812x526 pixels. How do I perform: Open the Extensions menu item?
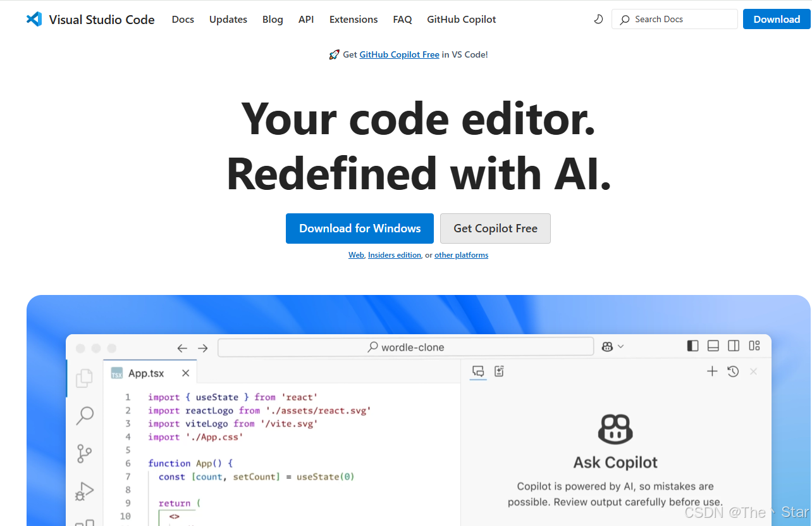pos(354,20)
